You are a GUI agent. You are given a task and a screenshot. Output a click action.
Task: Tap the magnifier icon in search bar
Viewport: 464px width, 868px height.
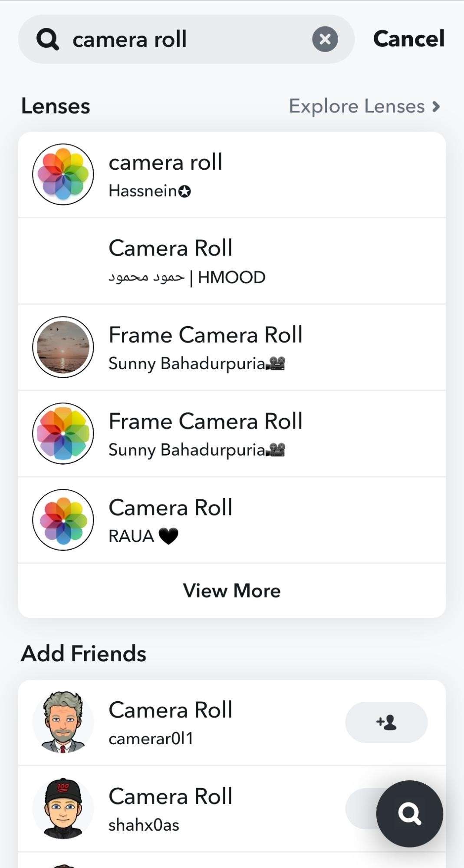47,40
